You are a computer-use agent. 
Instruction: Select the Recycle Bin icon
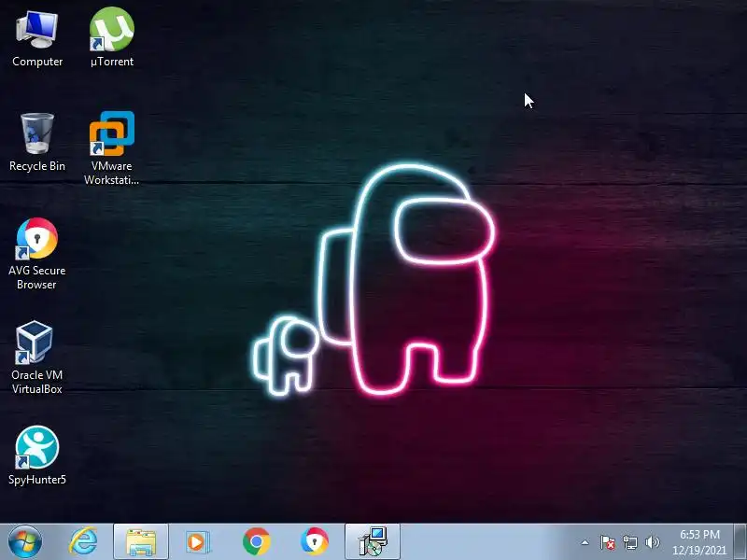click(x=37, y=143)
